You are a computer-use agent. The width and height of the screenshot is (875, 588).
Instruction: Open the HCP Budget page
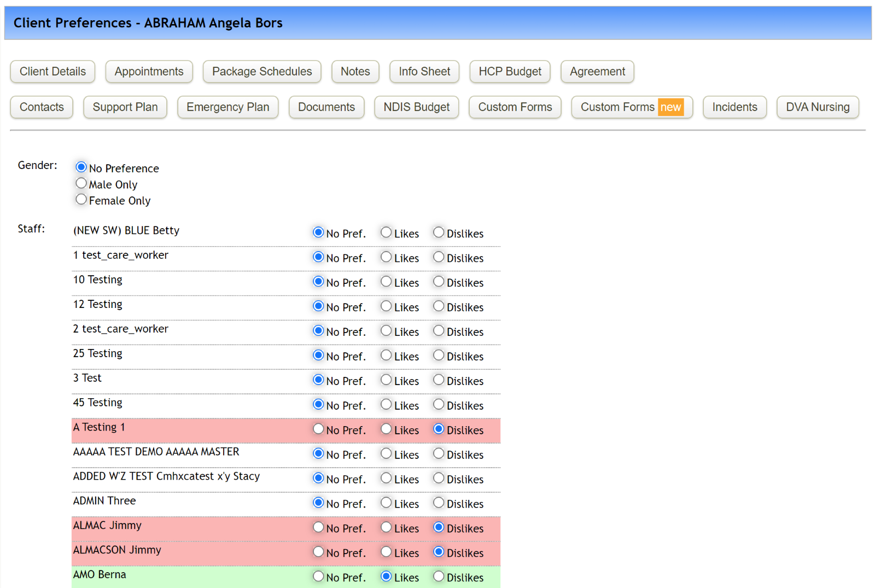point(509,71)
